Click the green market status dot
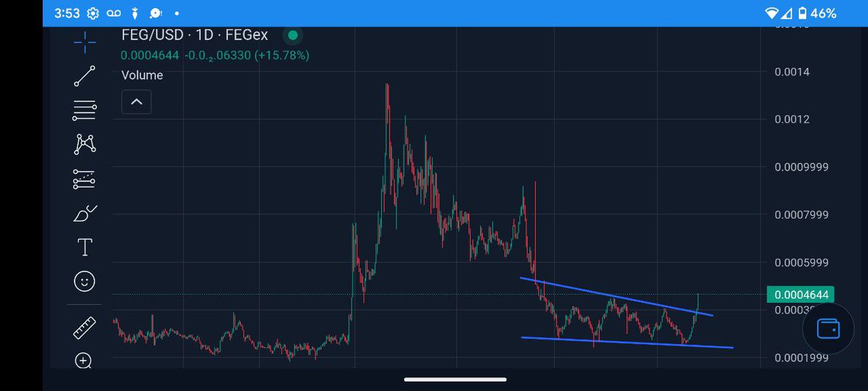This screenshot has height=391, width=868. 292,35
